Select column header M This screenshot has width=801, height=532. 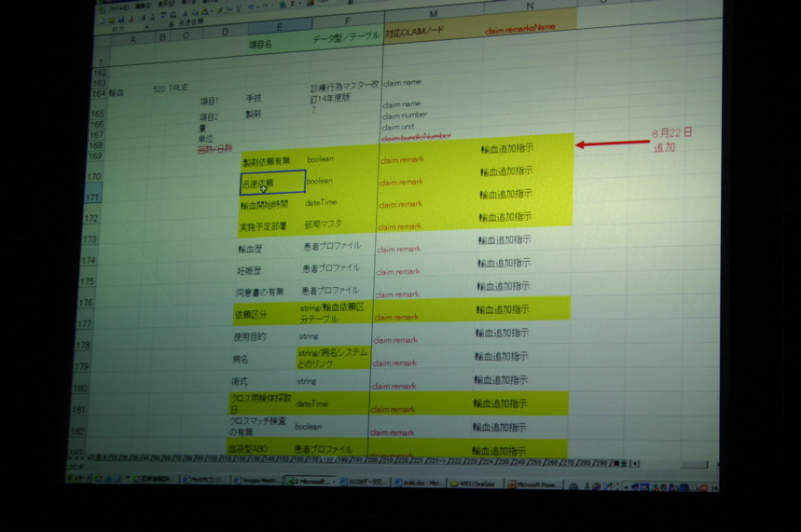(434, 14)
